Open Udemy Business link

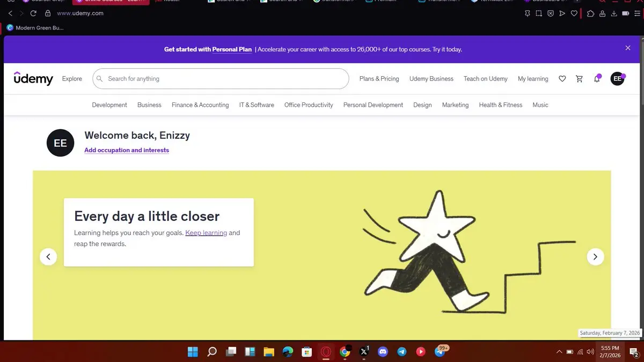(x=431, y=79)
